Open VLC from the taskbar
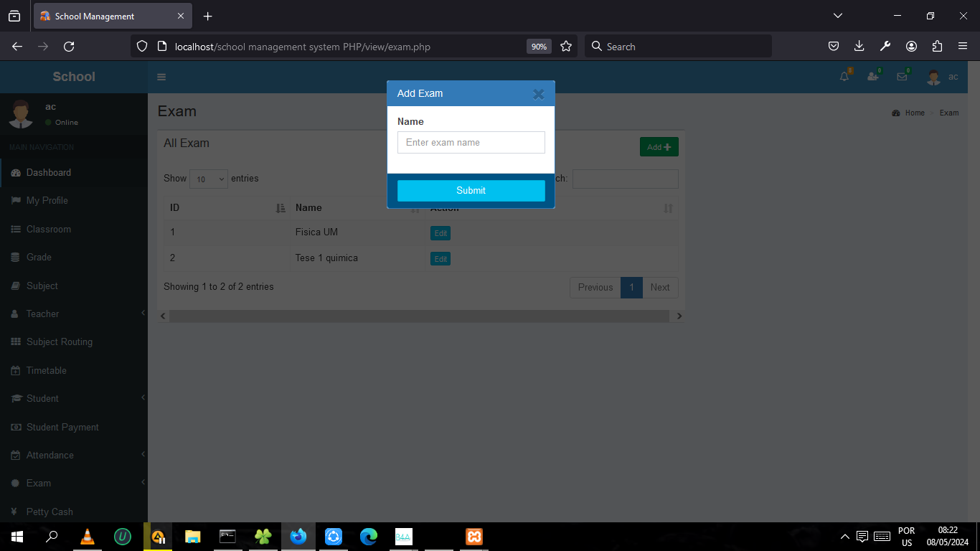The image size is (980, 551). (x=88, y=537)
